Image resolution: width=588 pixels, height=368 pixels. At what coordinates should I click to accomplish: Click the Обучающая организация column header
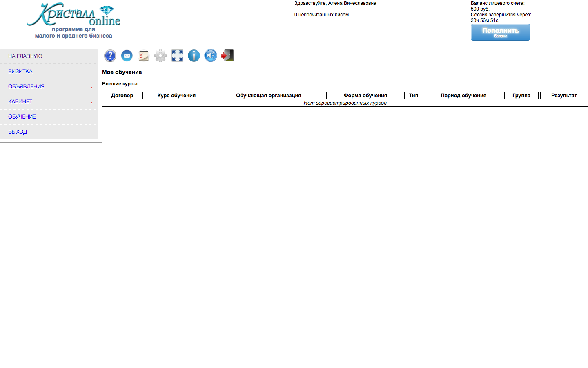coord(269,96)
